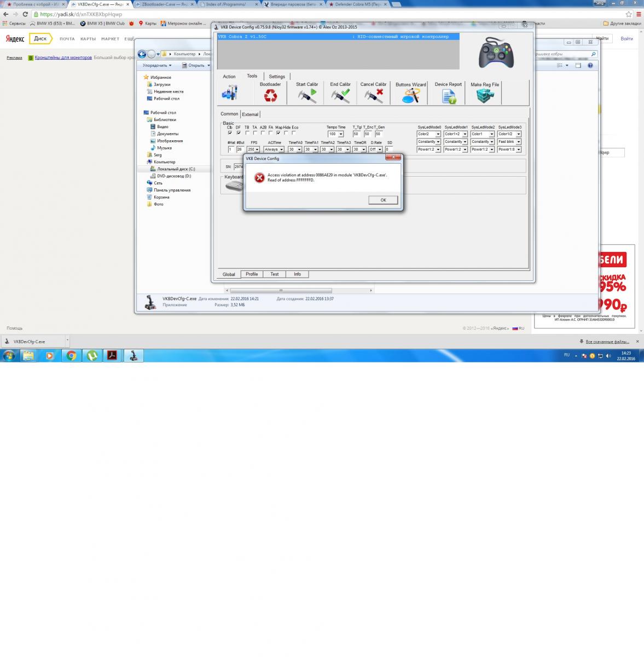
Task: Click the End Calibr checkmark icon
Action: point(340,96)
